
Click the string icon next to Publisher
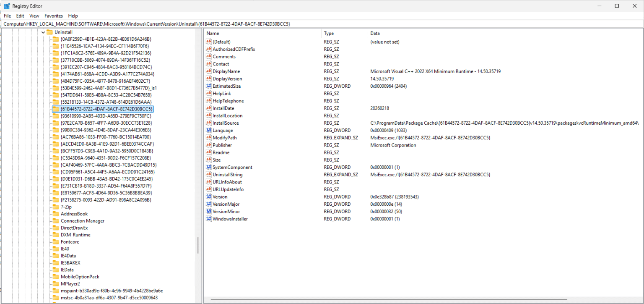[209, 145]
